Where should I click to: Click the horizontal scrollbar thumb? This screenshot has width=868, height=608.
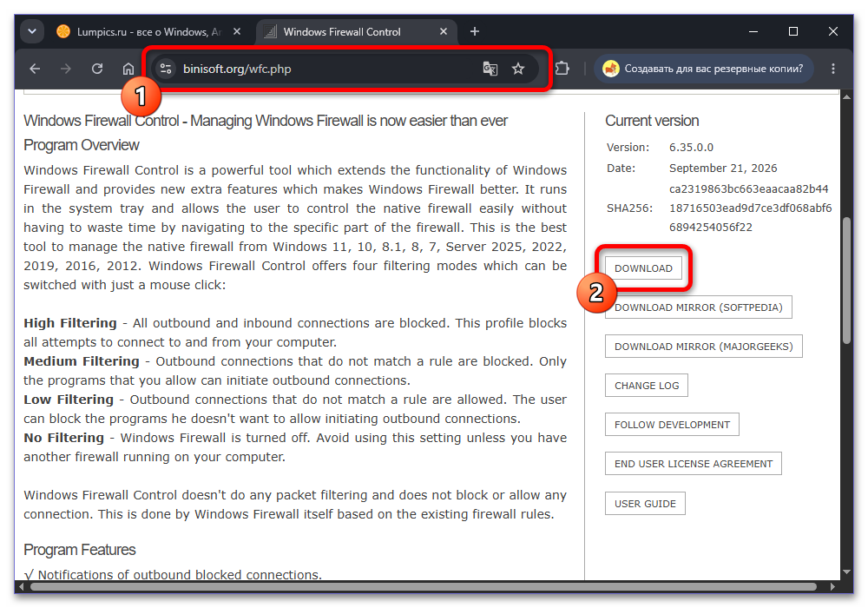tap(424, 587)
